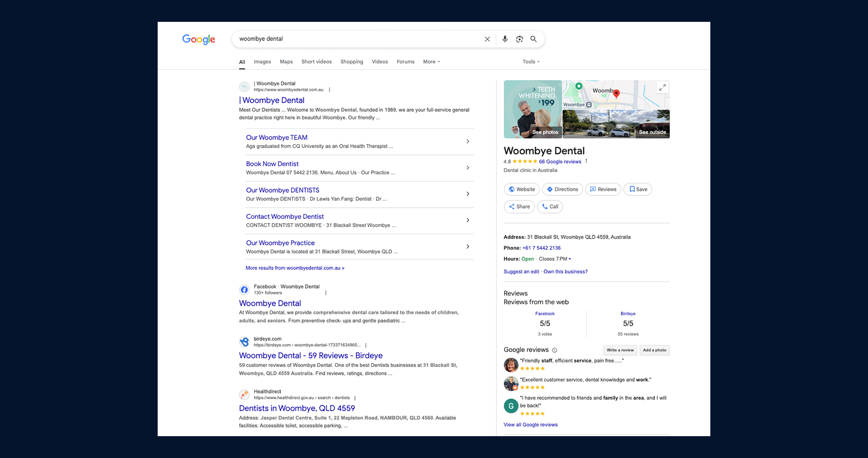The height and width of the screenshot is (458, 868).
Task: Open the 66 Google reviews link
Action: pos(560,161)
